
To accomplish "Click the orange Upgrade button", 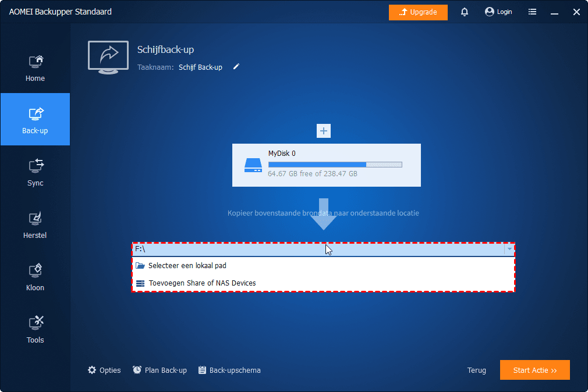I will [418, 12].
